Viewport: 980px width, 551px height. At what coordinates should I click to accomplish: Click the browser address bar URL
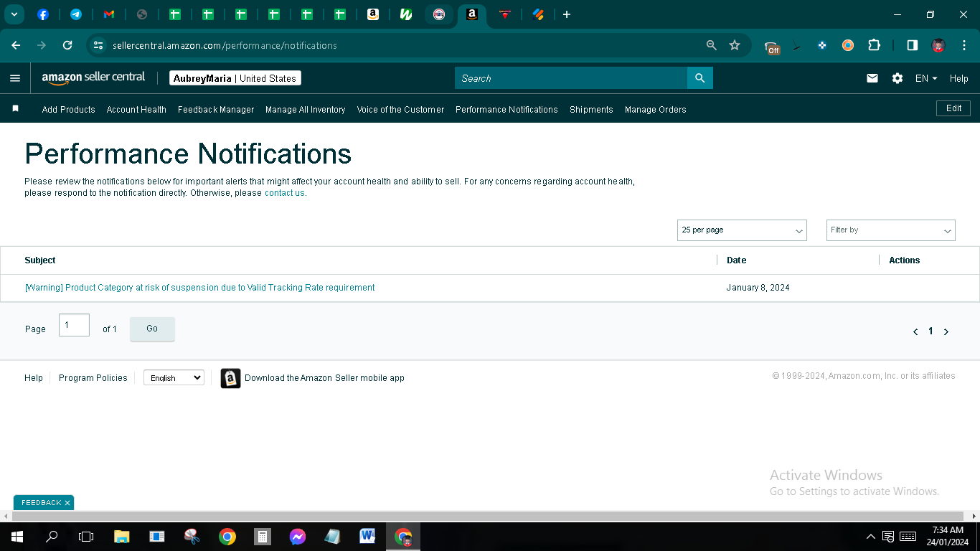click(x=225, y=45)
